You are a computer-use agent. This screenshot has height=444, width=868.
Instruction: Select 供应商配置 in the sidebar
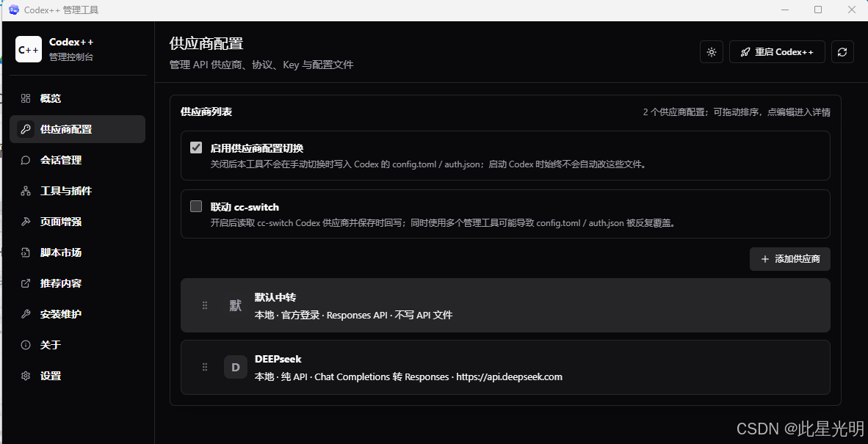[x=78, y=129]
